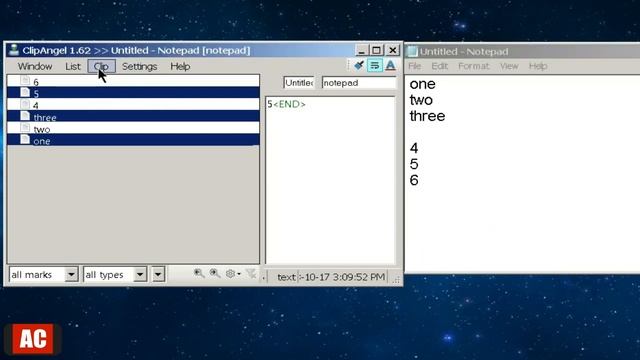The image size is (640, 360).
Task: Click the first magnifier search icon
Action: point(199,273)
